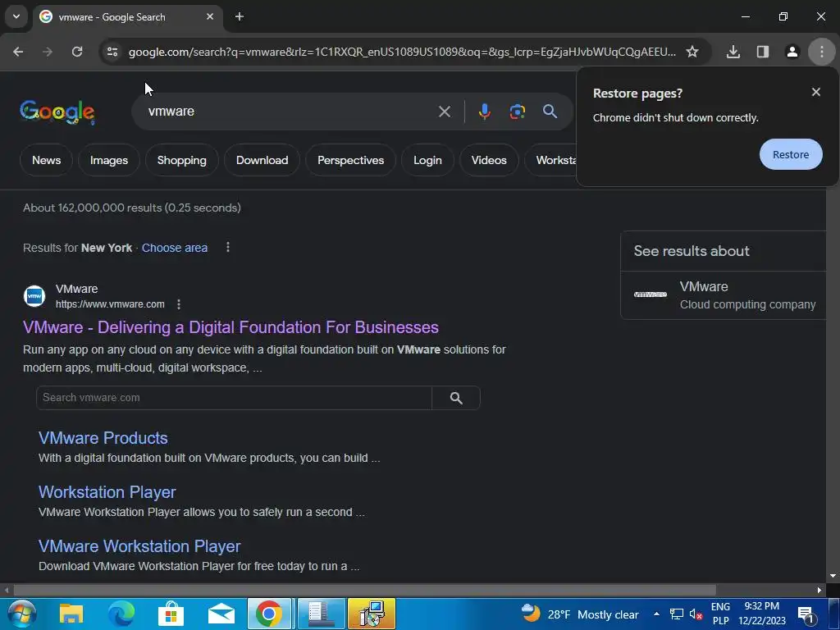Go back to previous page
The image size is (840, 630).
point(18,52)
